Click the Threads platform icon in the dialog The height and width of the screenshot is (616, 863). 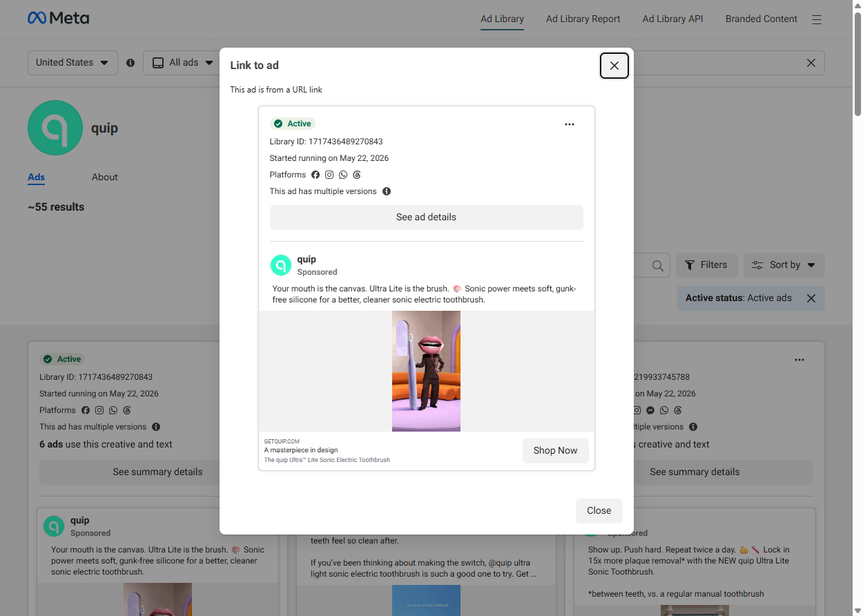pos(357,175)
